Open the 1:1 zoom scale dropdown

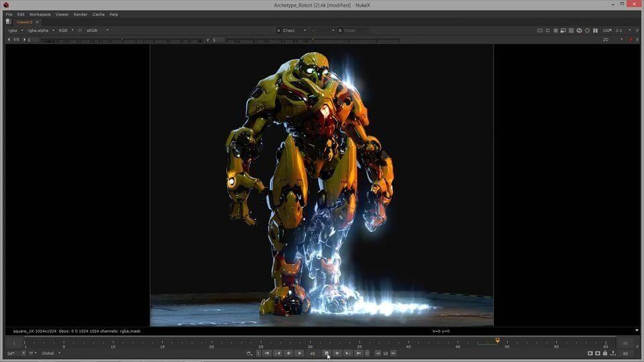pyautogui.click(x=623, y=30)
